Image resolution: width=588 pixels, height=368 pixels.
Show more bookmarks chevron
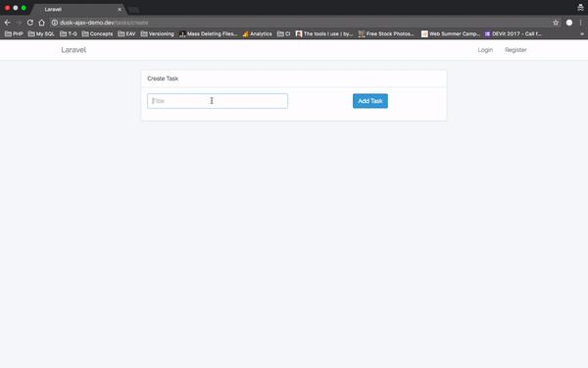(582, 33)
